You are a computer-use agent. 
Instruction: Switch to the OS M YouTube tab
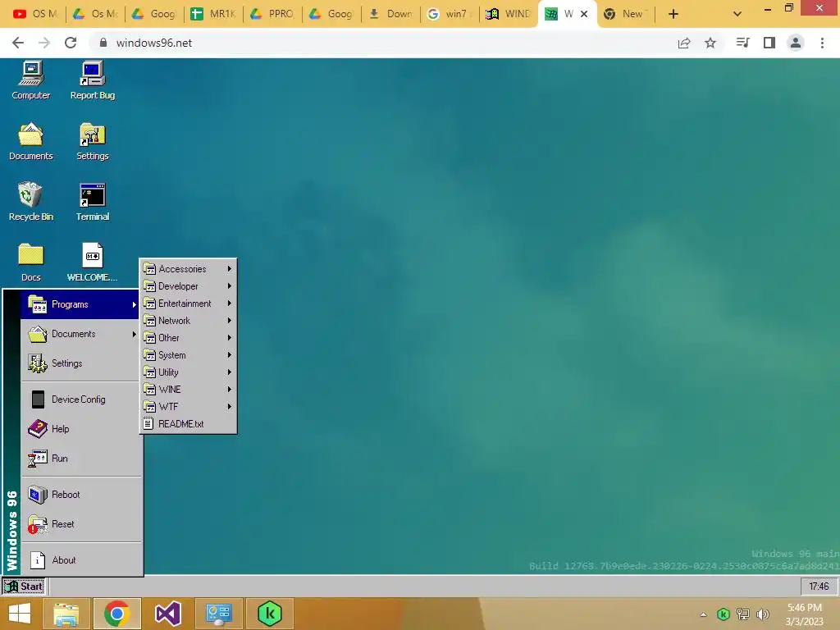[34, 14]
